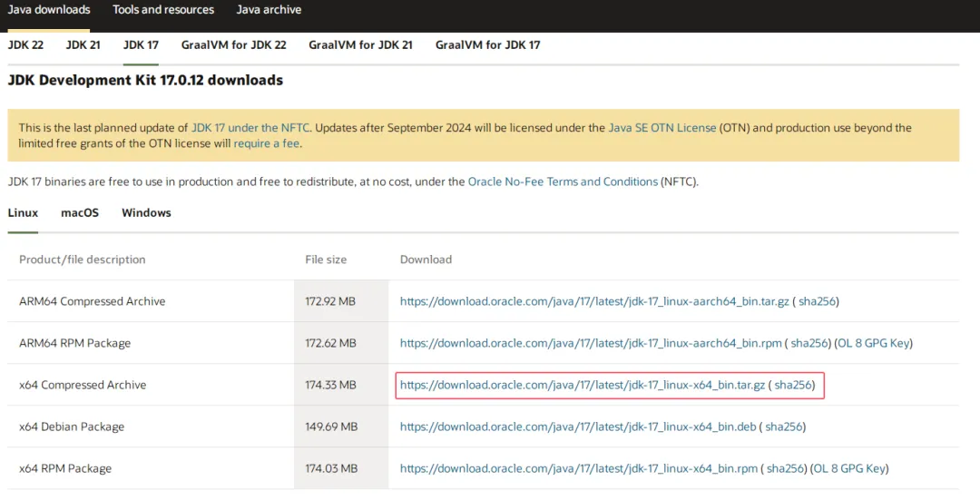The width and height of the screenshot is (980, 500).
Task: Select the JDK 21 tab
Action: [83, 45]
